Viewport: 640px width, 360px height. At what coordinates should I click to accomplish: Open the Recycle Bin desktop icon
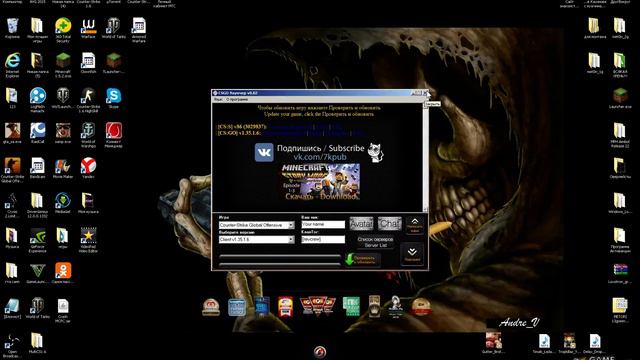pyautogui.click(x=12, y=28)
